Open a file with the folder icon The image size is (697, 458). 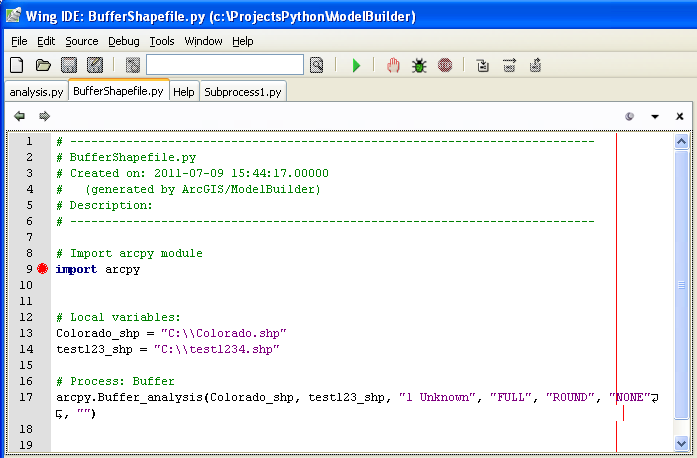coord(43,65)
